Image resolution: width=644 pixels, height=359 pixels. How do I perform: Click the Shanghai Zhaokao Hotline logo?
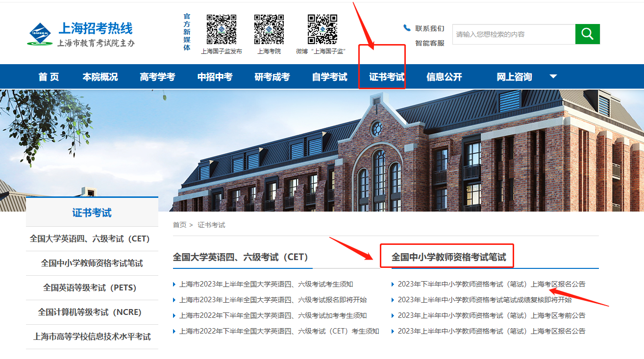(81, 34)
